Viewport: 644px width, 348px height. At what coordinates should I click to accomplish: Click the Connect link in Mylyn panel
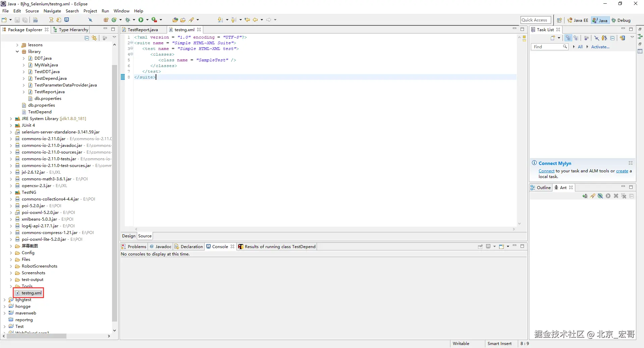tap(546, 171)
